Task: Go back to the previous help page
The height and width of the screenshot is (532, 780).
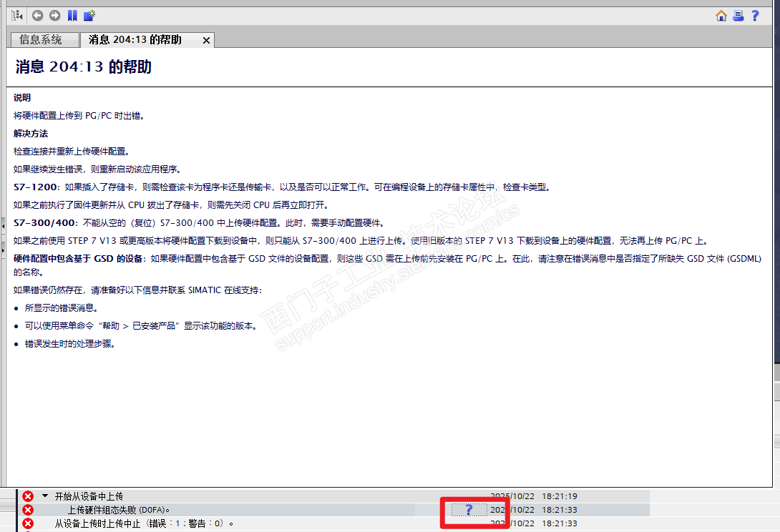Action: click(x=37, y=16)
